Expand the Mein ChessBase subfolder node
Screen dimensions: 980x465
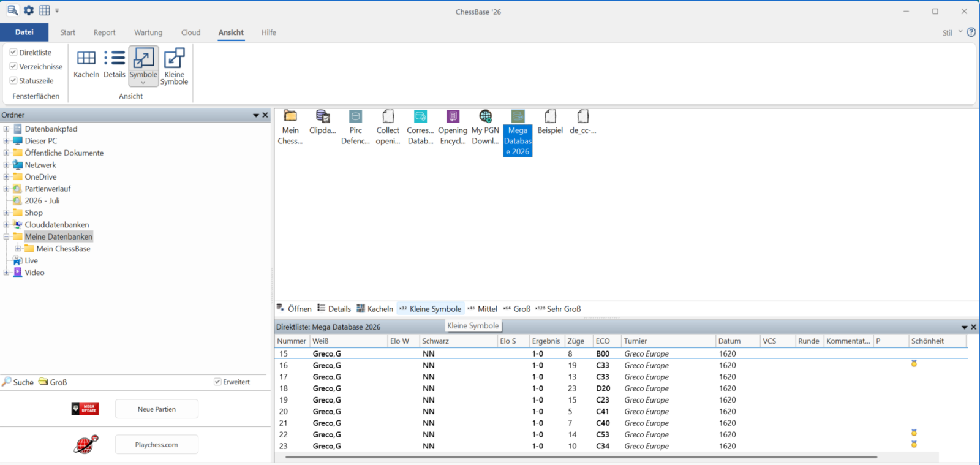[18, 249]
